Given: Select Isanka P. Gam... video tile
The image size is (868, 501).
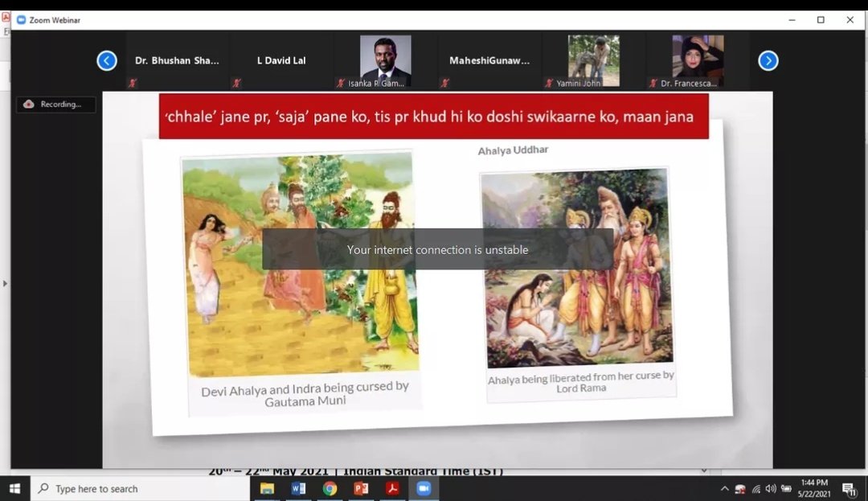Looking at the screenshot, I should (385, 60).
